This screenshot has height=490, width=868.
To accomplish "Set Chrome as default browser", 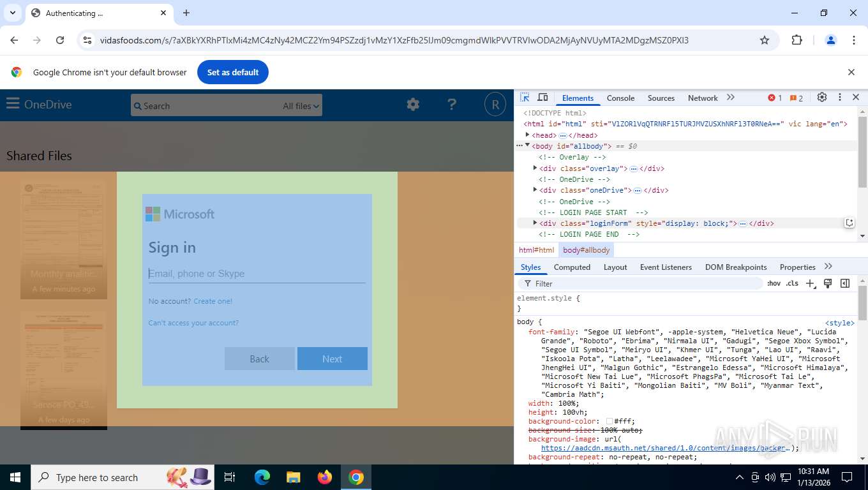I will click(x=233, y=72).
